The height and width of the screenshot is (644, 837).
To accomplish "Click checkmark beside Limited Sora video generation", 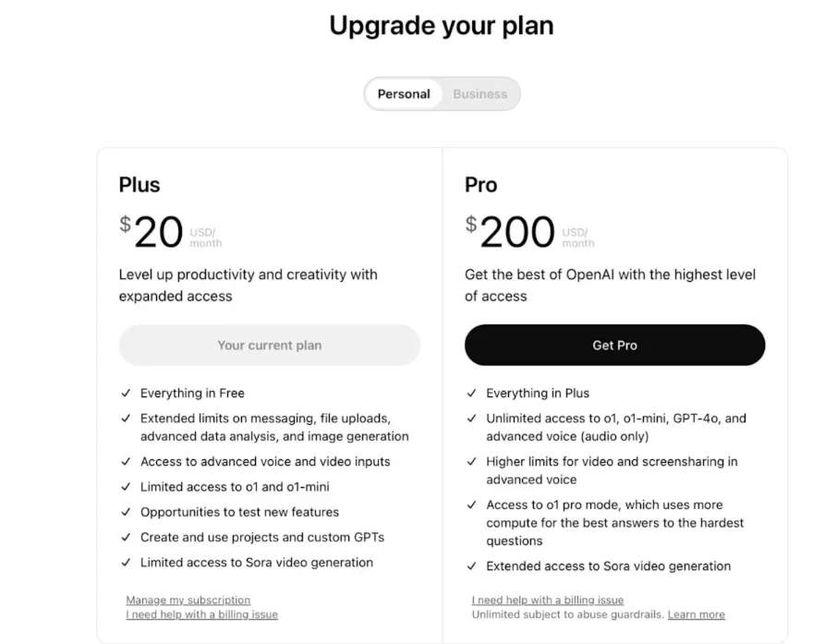I will pyautogui.click(x=126, y=563).
